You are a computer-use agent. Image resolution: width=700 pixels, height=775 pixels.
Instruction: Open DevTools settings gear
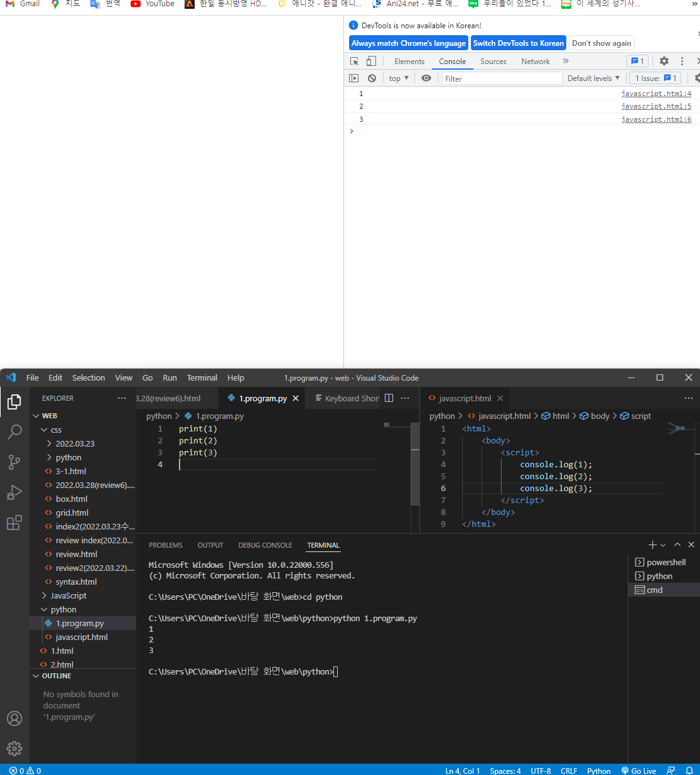click(664, 61)
